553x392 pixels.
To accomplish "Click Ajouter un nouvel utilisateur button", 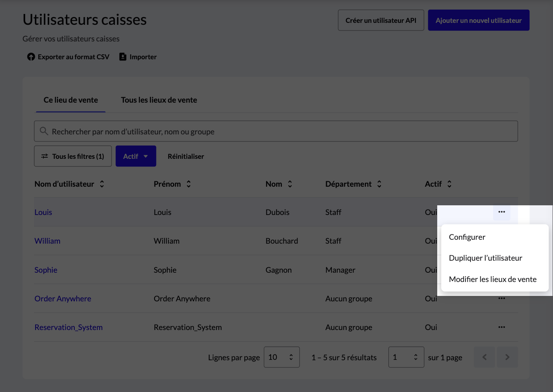I will pyautogui.click(x=479, y=20).
